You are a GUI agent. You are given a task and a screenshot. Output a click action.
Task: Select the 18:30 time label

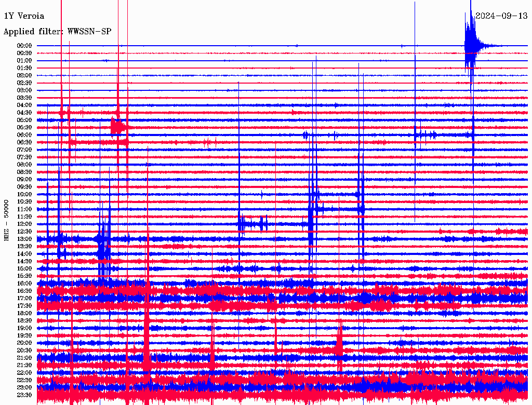tap(24, 320)
